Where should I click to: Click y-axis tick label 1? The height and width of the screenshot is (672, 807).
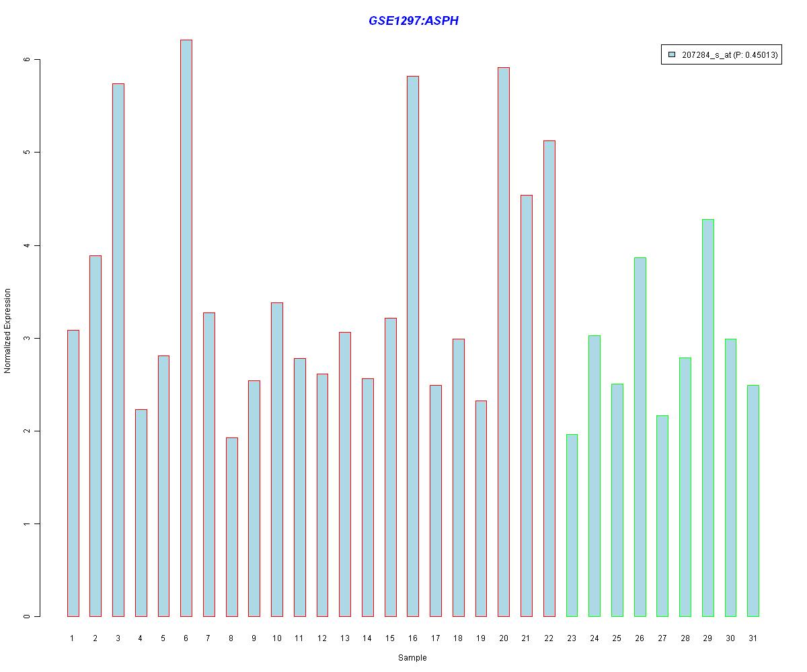(28, 523)
